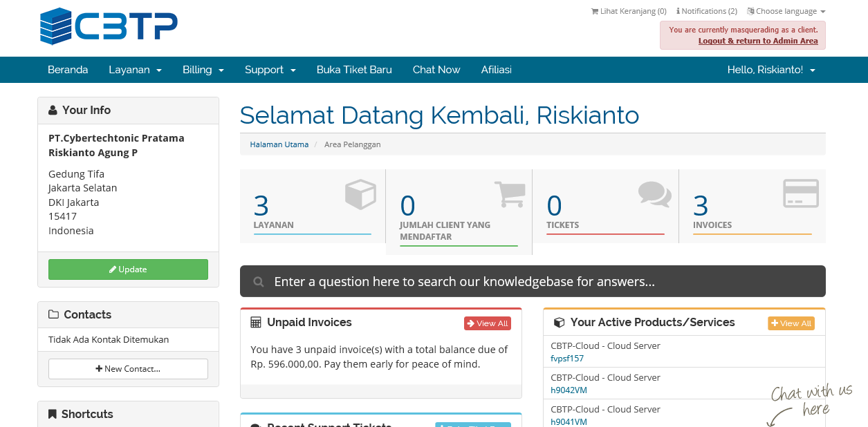Click the magnifier icon in knowledgebase search bar

pyautogui.click(x=258, y=281)
